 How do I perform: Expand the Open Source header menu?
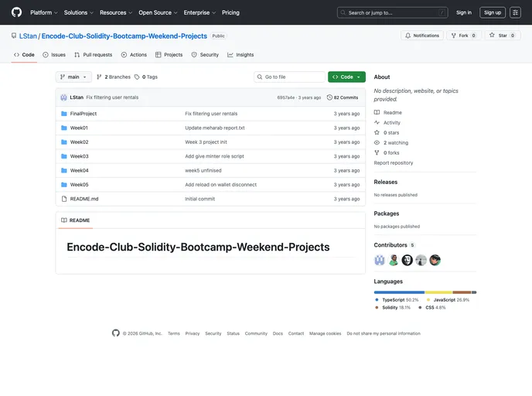158,12
